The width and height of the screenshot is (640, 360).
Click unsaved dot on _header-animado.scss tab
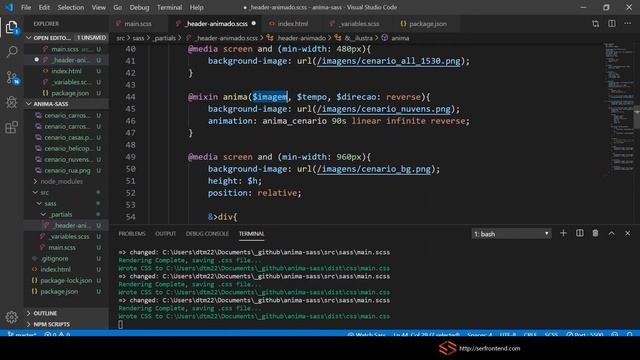(x=254, y=23)
